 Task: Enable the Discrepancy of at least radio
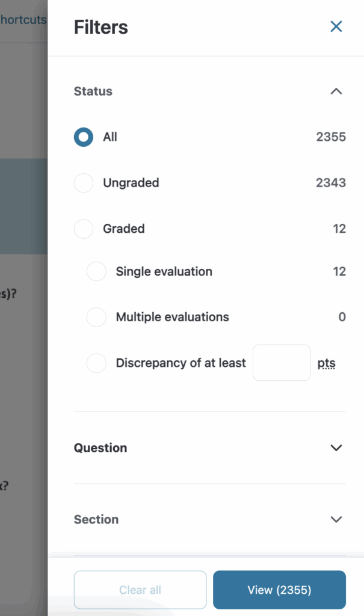pyautogui.click(x=96, y=363)
